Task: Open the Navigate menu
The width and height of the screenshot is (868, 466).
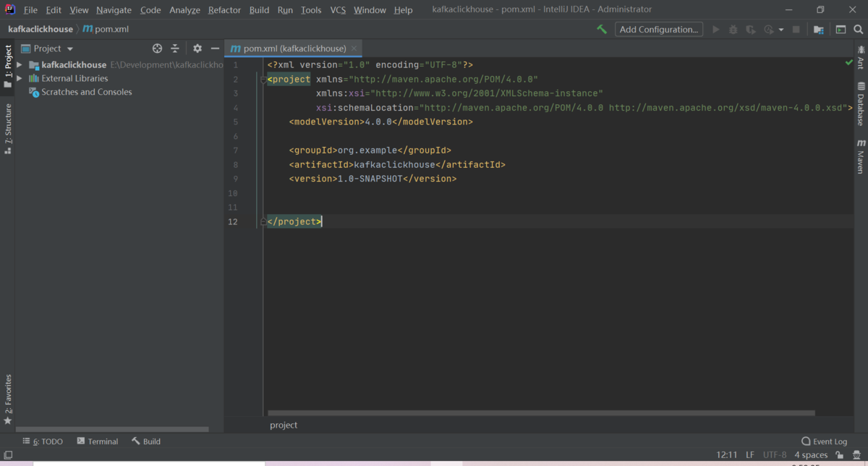Action: click(x=114, y=10)
